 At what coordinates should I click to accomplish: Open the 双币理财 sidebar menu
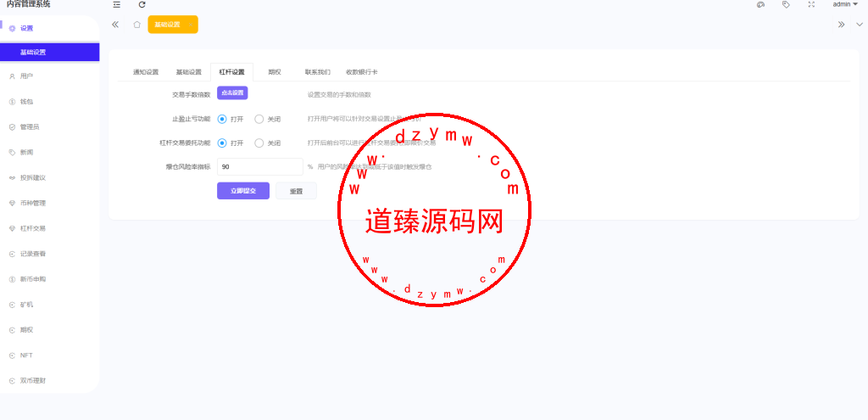point(50,381)
